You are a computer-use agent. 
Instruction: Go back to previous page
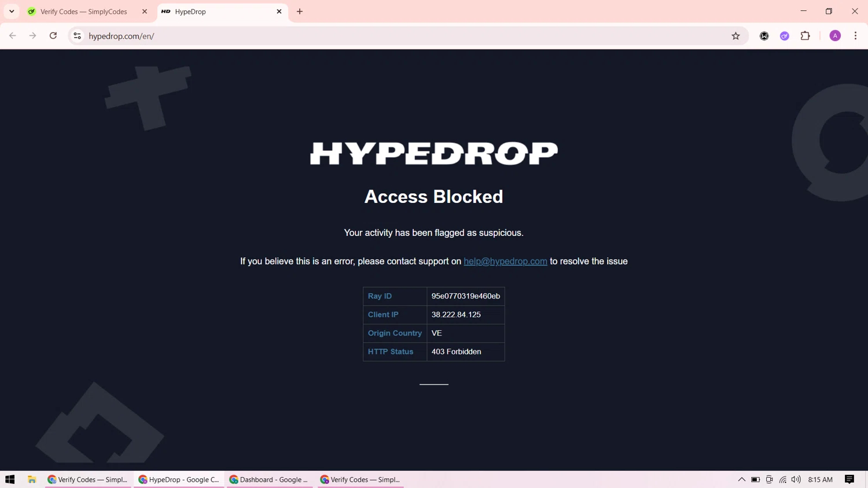tap(13, 36)
